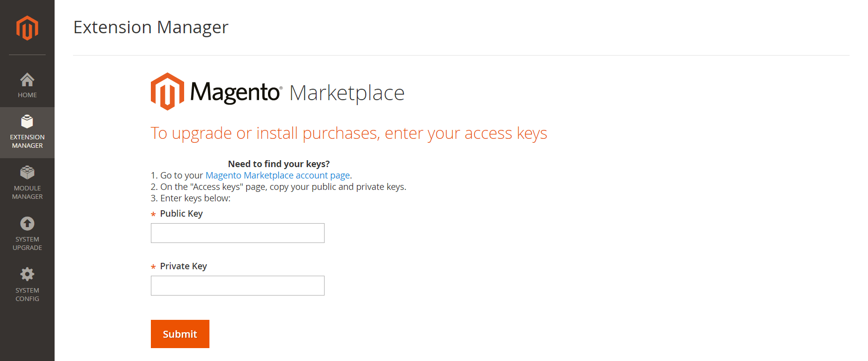Image resolution: width=868 pixels, height=361 pixels.
Task: Choose the SYSTEM UPGRADE sidebar label
Action: [x=27, y=243]
